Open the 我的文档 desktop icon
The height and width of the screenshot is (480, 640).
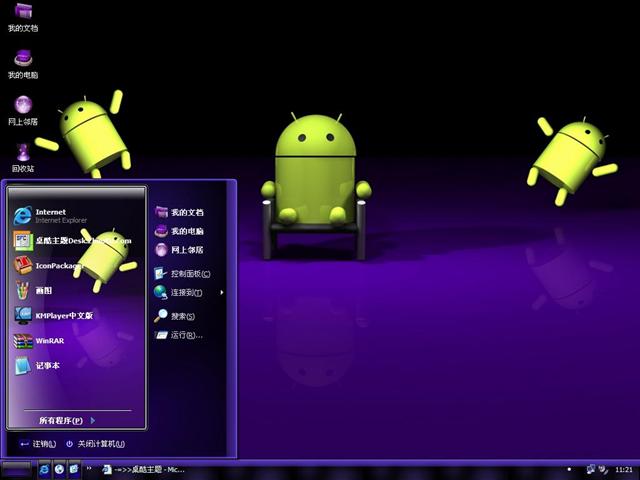(x=23, y=17)
